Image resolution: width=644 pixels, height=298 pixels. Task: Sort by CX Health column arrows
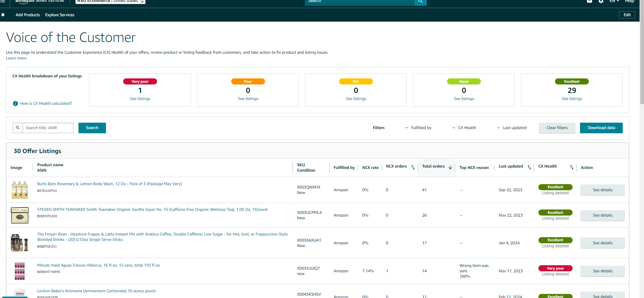(572, 167)
